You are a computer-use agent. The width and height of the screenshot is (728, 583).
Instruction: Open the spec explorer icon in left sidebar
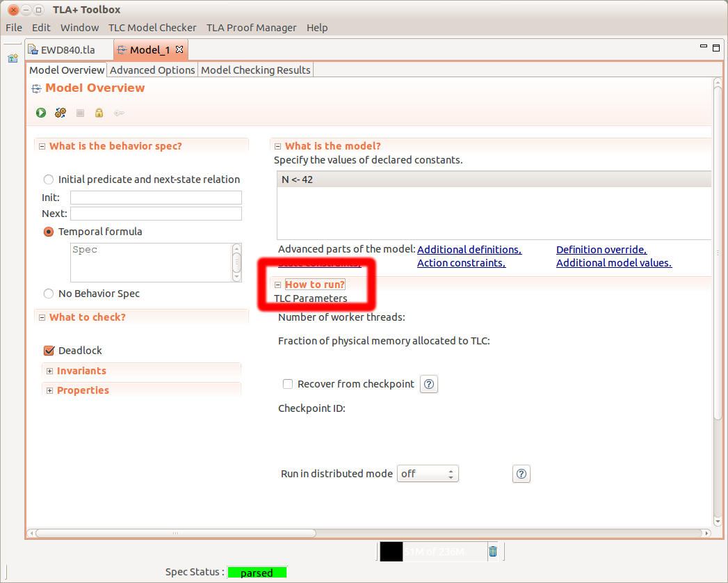[13, 58]
